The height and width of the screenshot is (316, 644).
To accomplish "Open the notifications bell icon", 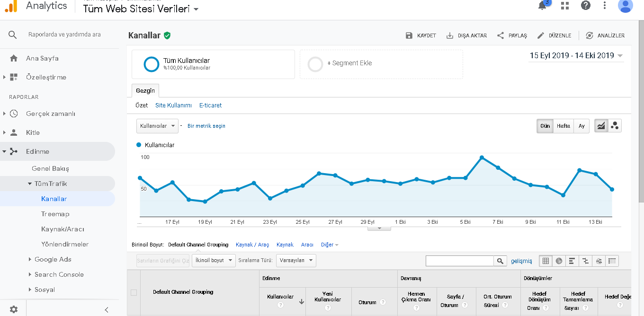I will point(543,6).
